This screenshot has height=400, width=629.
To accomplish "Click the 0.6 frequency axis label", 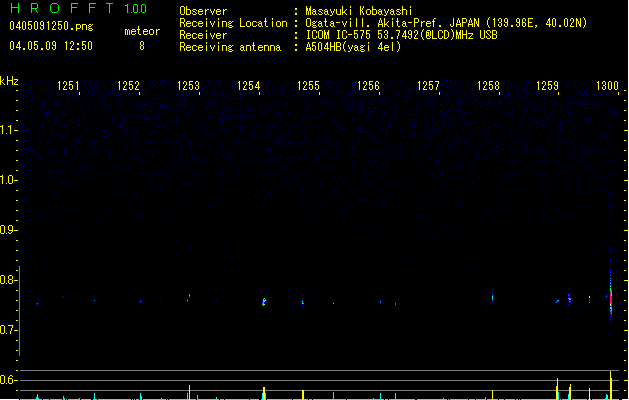I will pos(8,380).
